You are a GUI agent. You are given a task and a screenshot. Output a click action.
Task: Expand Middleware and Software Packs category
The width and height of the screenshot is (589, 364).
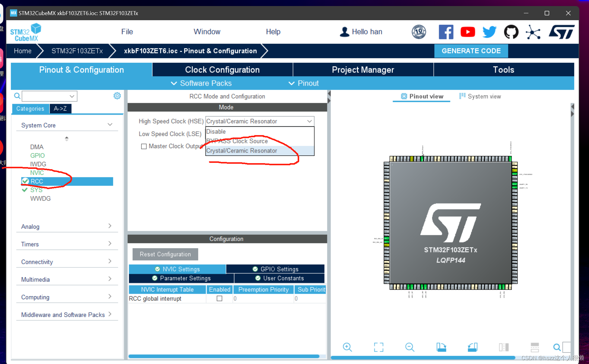pyautogui.click(x=110, y=314)
